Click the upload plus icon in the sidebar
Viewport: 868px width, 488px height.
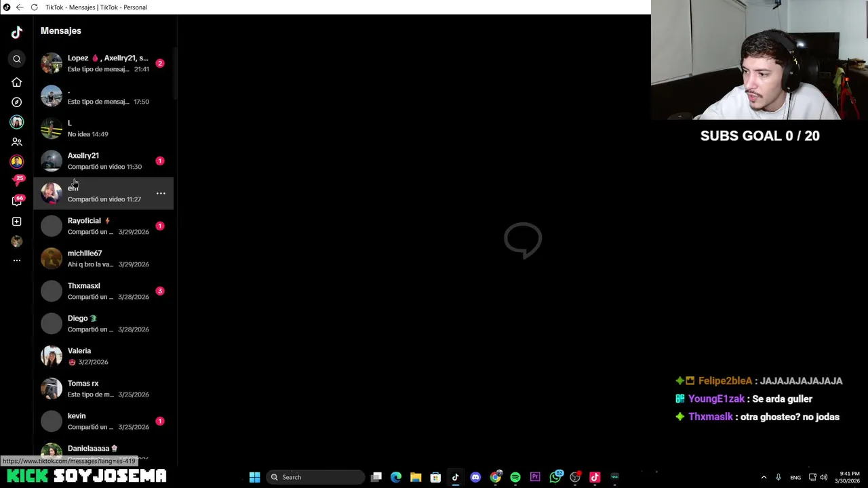point(17,221)
